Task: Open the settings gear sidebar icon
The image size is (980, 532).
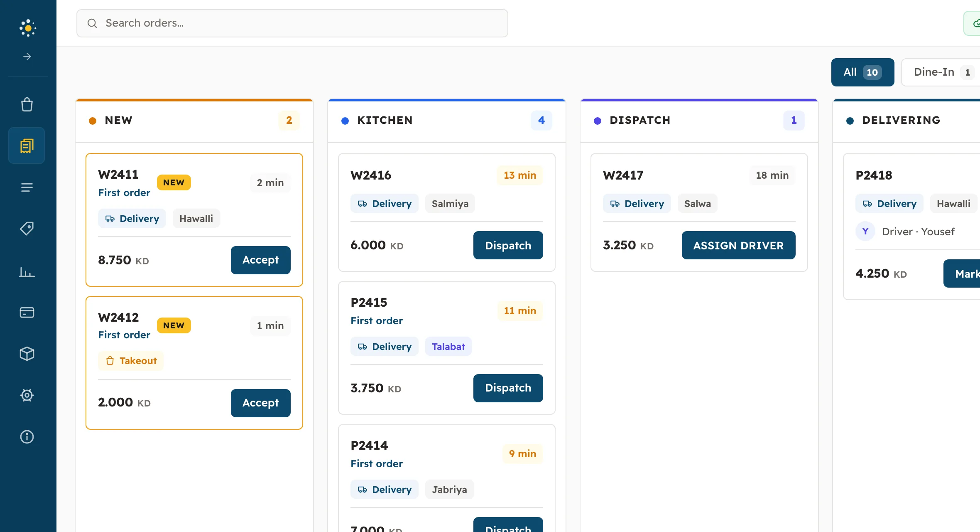Action: 27,395
